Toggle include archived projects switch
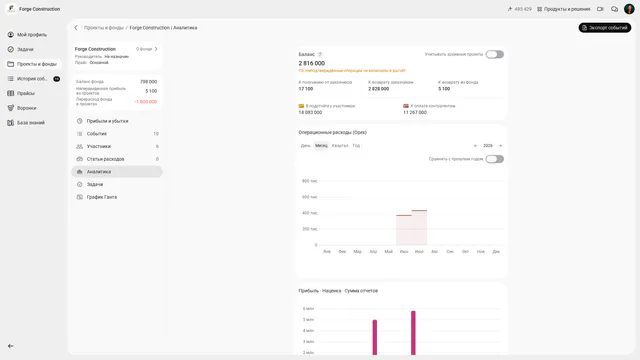This screenshot has height=360, width=640. tap(494, 54)
